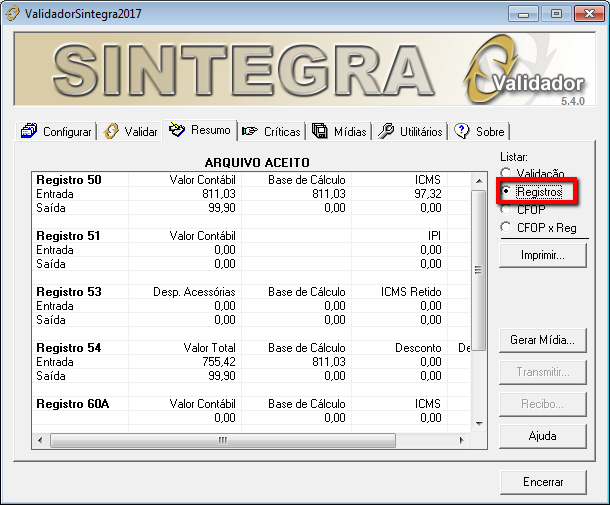
Task: Click the horizontal scrollbar thumb
Action: (x=223, y=440)
